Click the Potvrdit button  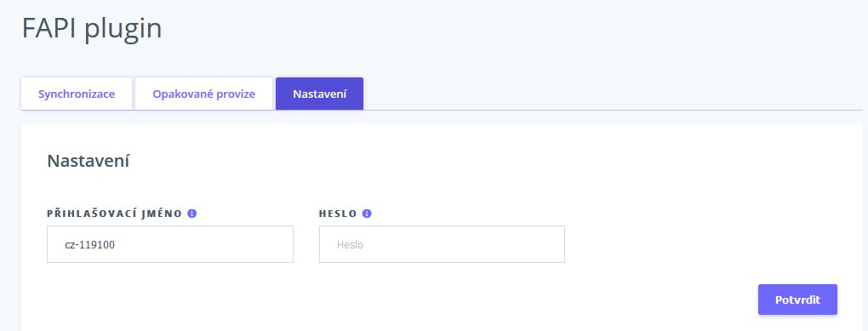click(797, 300)
